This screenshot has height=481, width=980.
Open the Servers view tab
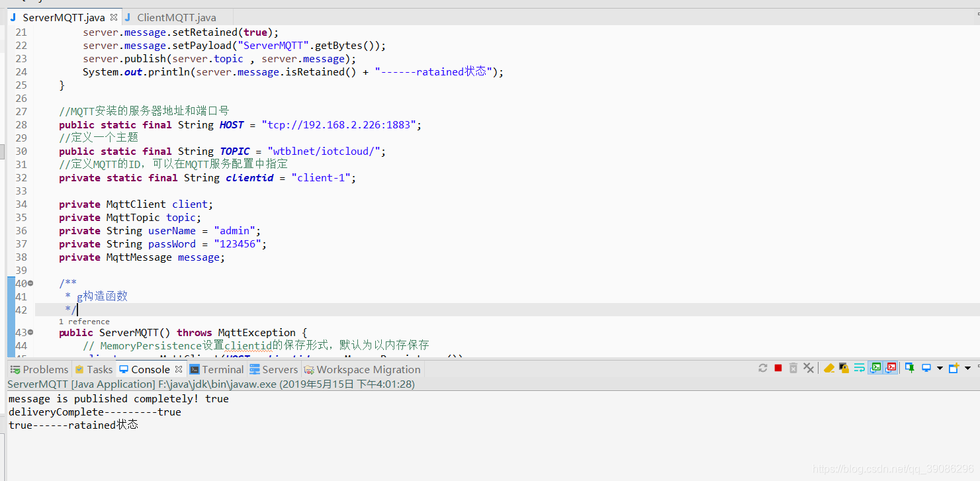[x=274, y=369]
